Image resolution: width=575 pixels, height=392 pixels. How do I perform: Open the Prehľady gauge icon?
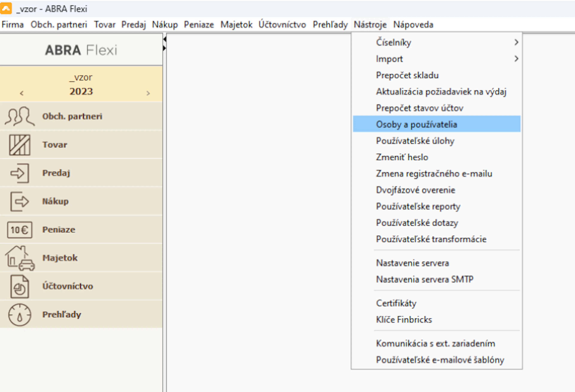click(x=20, y=315)
